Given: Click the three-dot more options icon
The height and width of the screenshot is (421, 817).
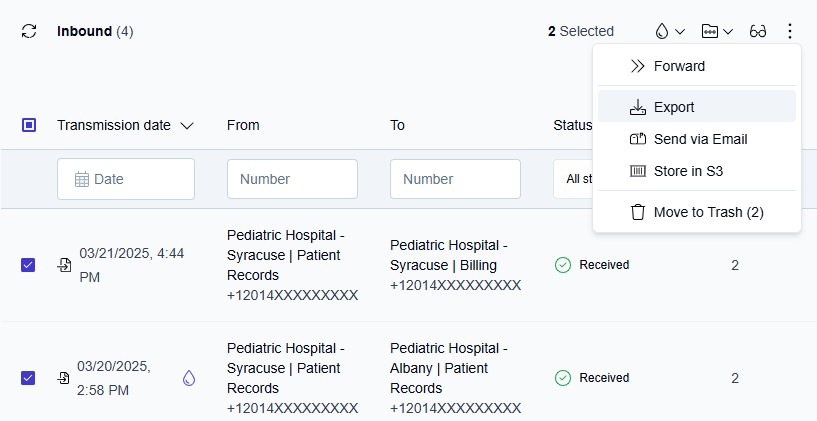Looking at the screenshot, I should (x=790, y=31).
